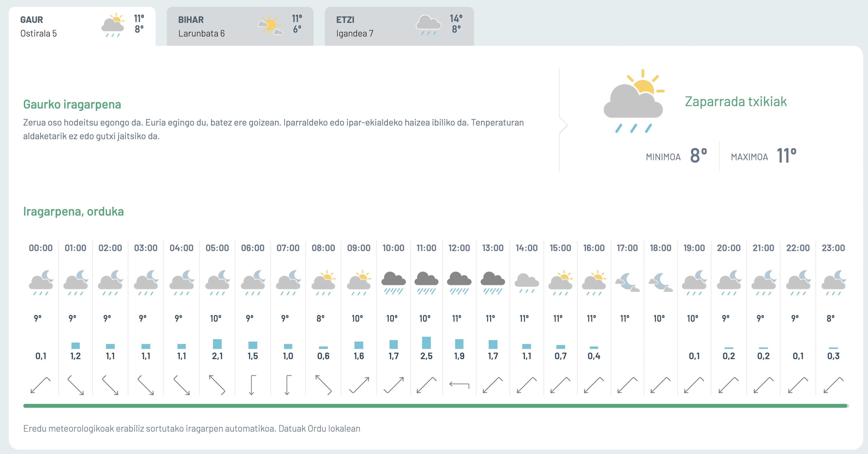Click the 09:00 wind direction arrow

tap(359, 385)
